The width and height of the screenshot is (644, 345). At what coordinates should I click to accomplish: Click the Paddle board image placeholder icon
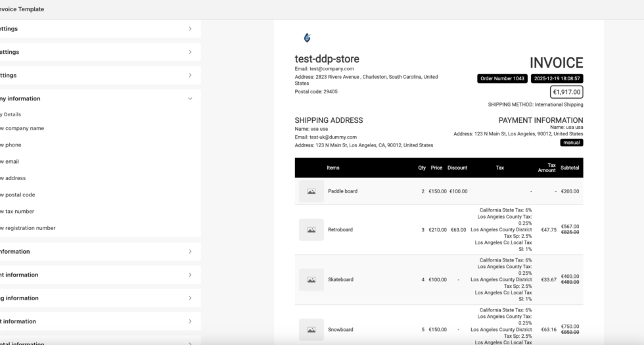[x=311, y=191]
